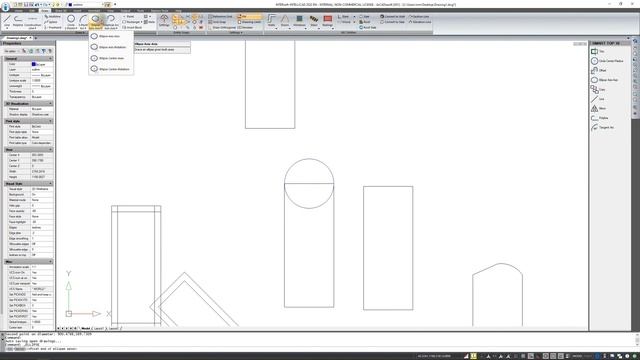Click the Insert Block button
640x360 pixels.
point(132,27)
